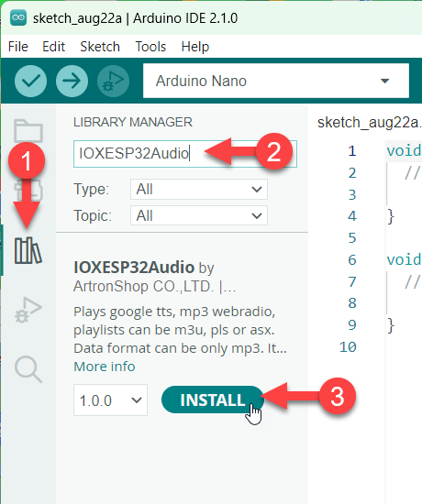This screenshot has width=422, height=504.
Task: Open the Tools menu
Action: pyautogui.click(x=150, y=47)
